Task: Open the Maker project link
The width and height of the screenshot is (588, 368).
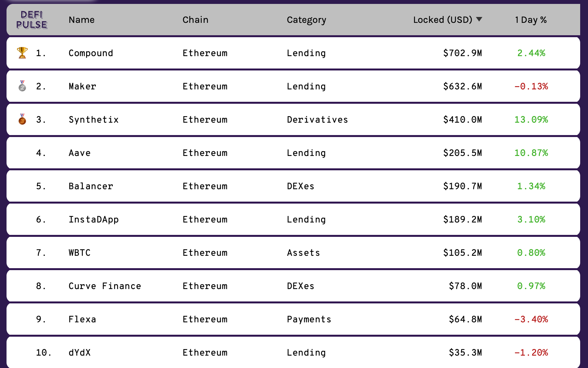Action: coord(82,86)
